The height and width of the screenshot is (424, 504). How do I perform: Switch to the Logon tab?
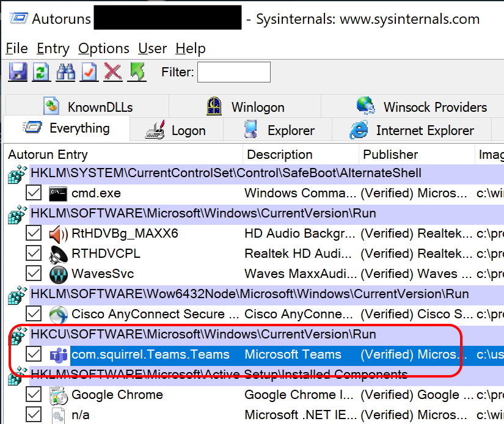pos(176,130)
